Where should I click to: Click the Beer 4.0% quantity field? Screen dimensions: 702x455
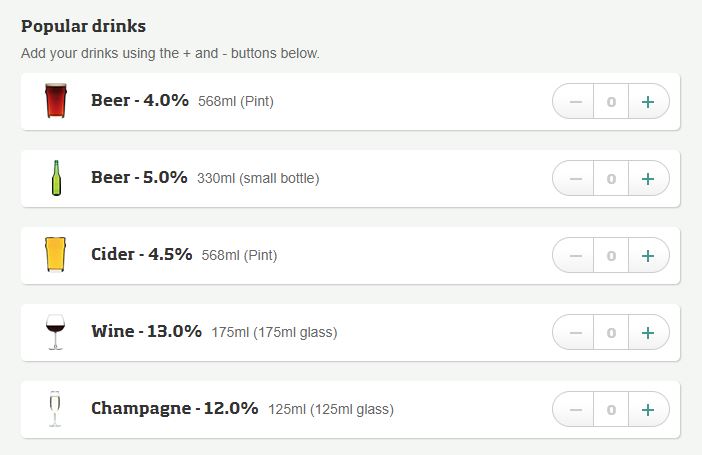(x=611, y=101)
